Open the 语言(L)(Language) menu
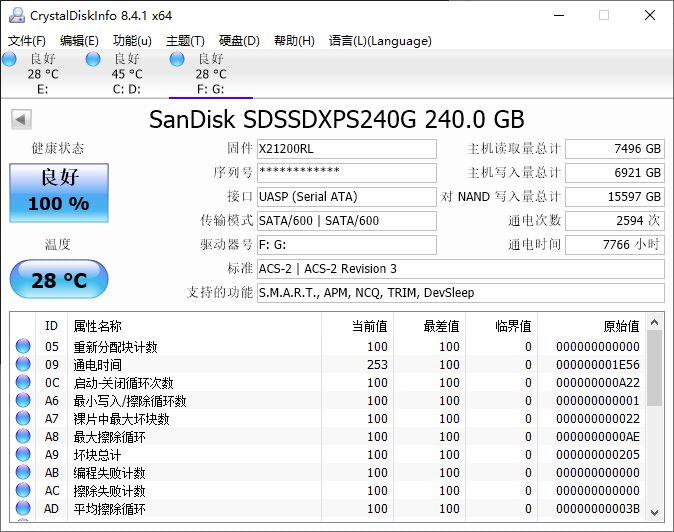This screenshot has width=674, height=532. [x=380, y=41]
